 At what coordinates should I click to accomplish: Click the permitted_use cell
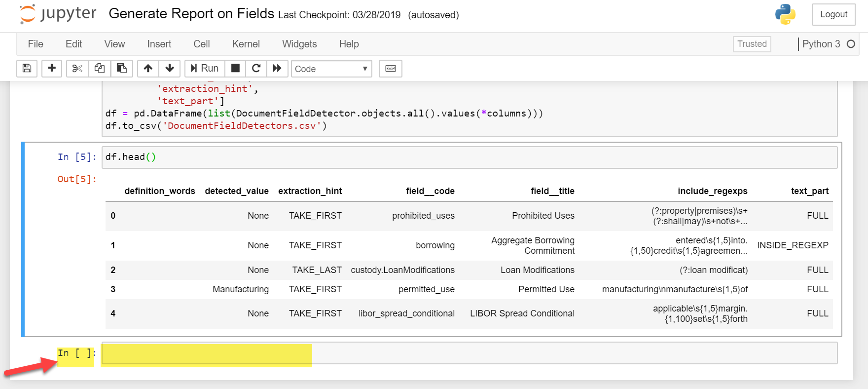(x=427, y=289)
